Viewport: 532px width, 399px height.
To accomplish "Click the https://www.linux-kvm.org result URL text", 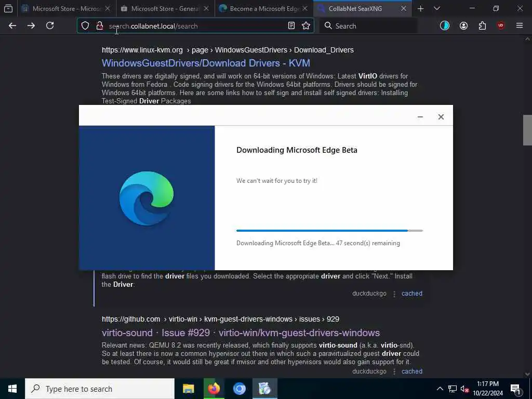I will [142, 50].
